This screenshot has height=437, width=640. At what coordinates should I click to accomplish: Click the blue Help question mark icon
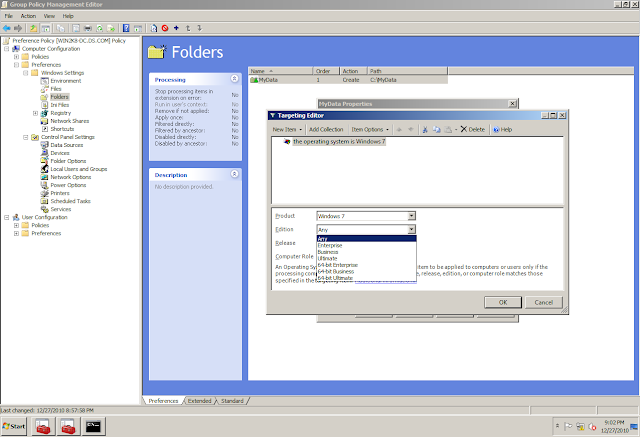pyautogui.click(x=126, y=28)
